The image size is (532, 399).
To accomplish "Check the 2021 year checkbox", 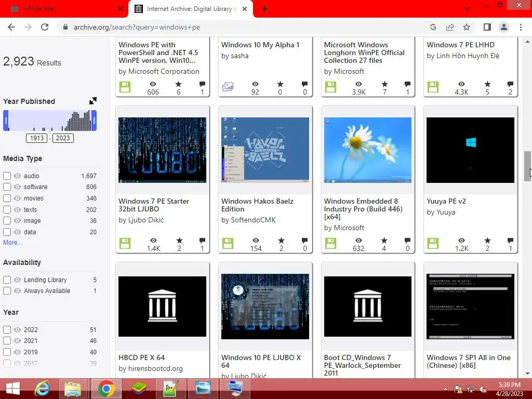I will click(7, 341).
